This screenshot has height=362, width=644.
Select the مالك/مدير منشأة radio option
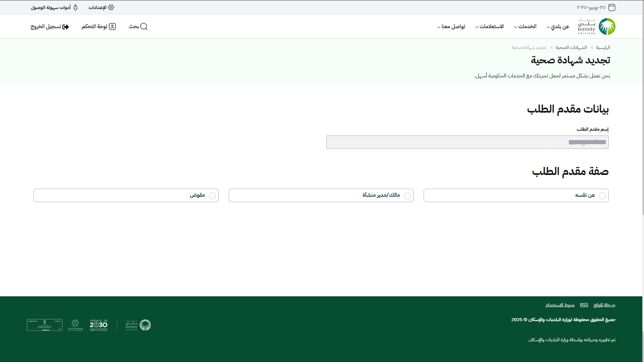[407, 196]
